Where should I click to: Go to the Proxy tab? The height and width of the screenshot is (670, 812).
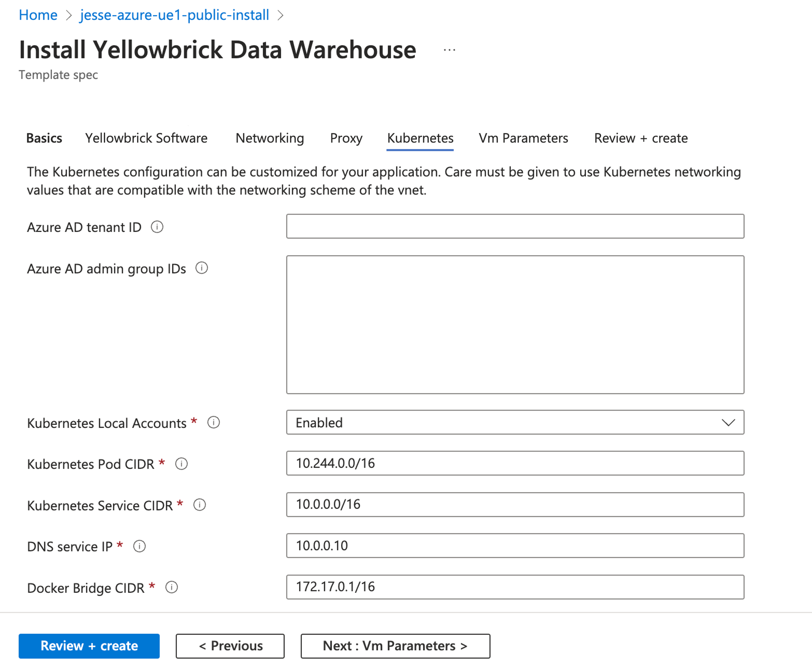[346, 138]
